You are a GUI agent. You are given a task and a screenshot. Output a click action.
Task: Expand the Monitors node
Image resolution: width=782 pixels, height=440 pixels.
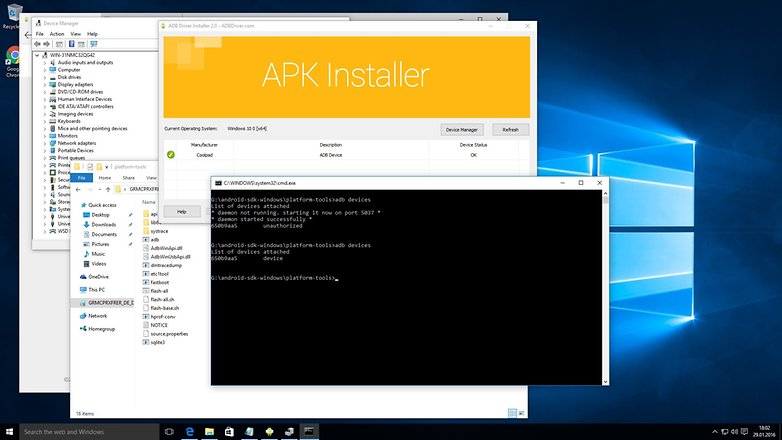pyautogui.click(x=44, y=136)
